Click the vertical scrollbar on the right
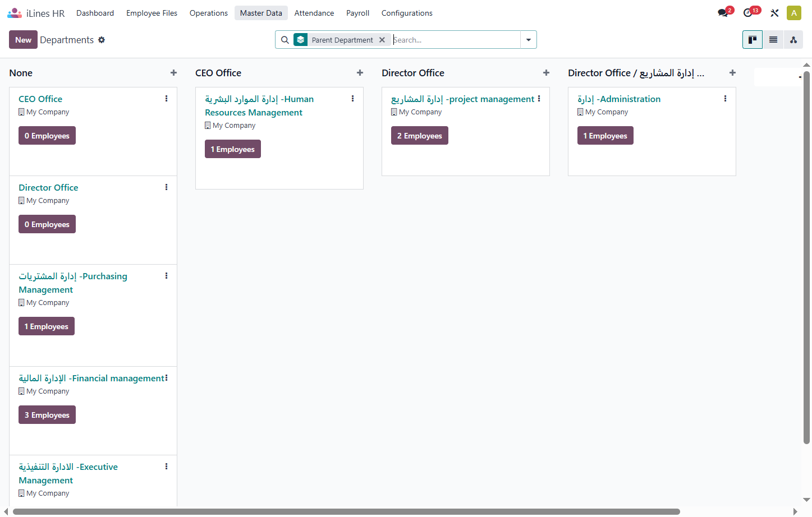Screen dimensions: 812x517 pyautogui.click(x=807, y=257)
